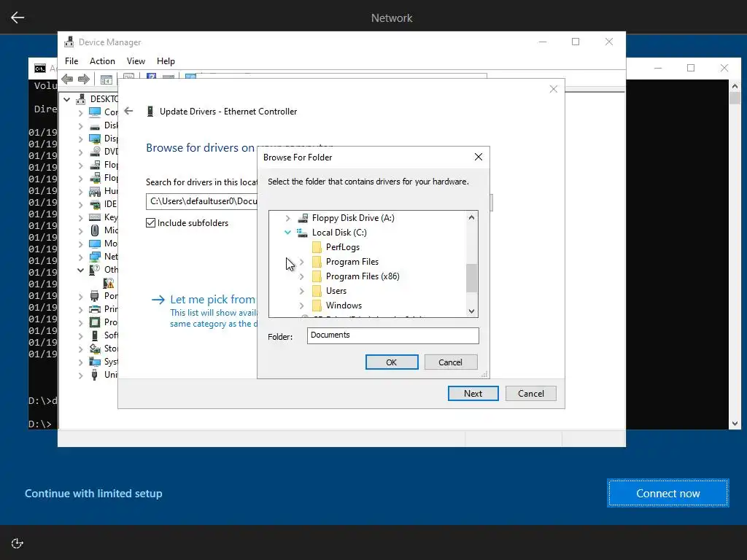747x560 pixels.
Task: Expand the Ports category in Device Manager
Action: pos(80,296)
